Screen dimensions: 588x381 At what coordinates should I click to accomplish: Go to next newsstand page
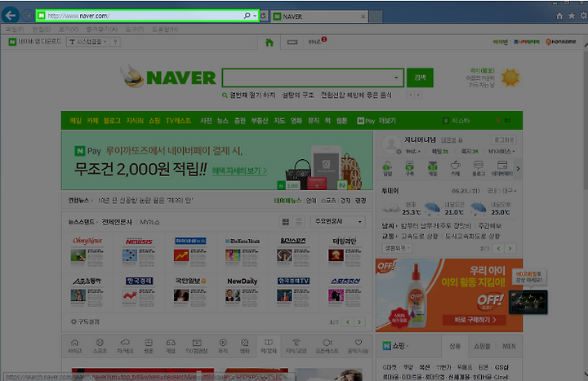pyautogui.click(x=359, y=321)
